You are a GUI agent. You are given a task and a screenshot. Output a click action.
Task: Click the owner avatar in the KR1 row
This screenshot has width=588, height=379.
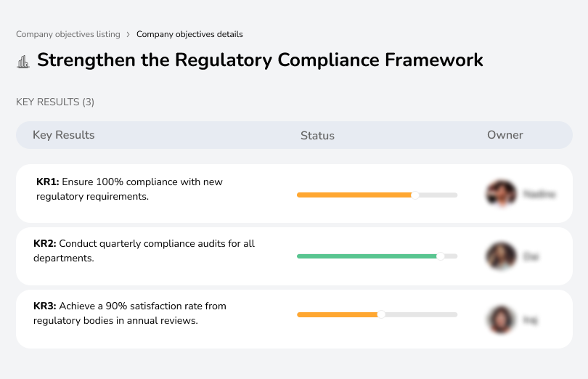pyautogui.click(x=501, y=194)
